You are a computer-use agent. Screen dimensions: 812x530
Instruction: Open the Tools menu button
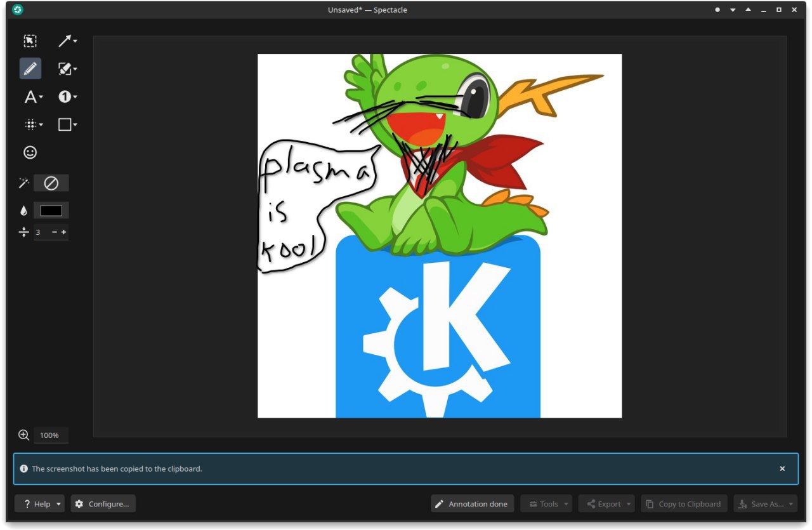pos(546,504)
